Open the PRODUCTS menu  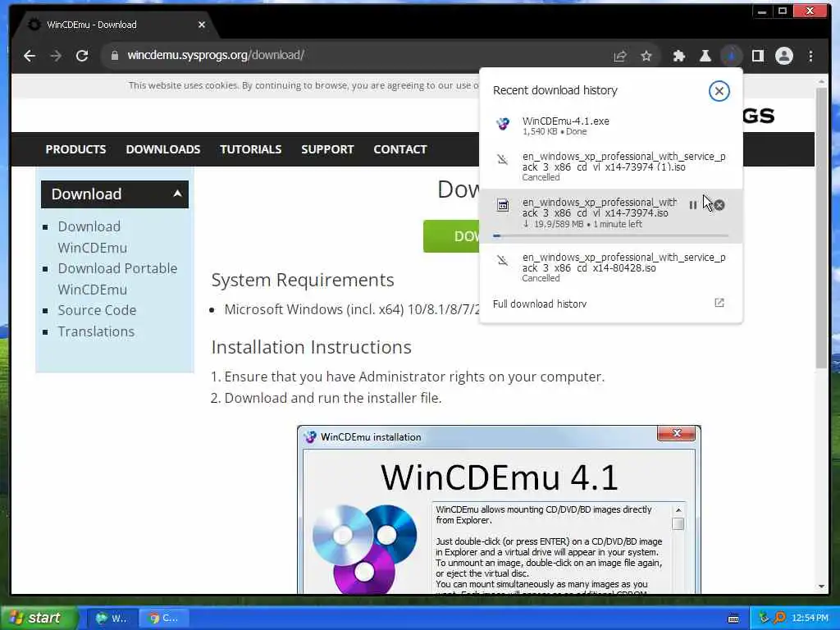(75, 149)
